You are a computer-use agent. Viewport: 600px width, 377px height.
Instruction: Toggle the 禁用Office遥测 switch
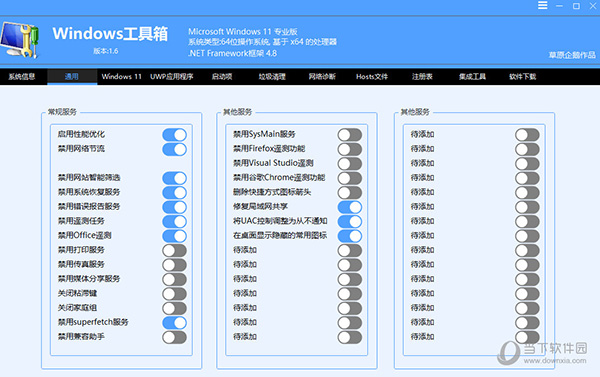(174, 236)
